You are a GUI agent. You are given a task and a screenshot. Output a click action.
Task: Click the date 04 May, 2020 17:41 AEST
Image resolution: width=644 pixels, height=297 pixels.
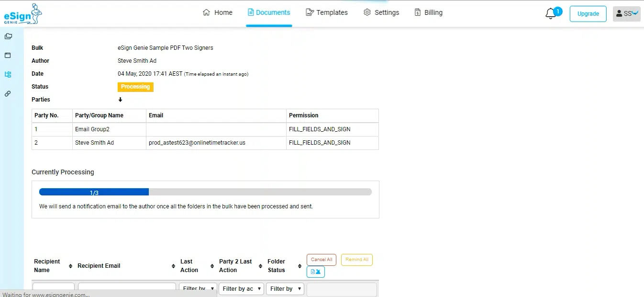(150, 74)
